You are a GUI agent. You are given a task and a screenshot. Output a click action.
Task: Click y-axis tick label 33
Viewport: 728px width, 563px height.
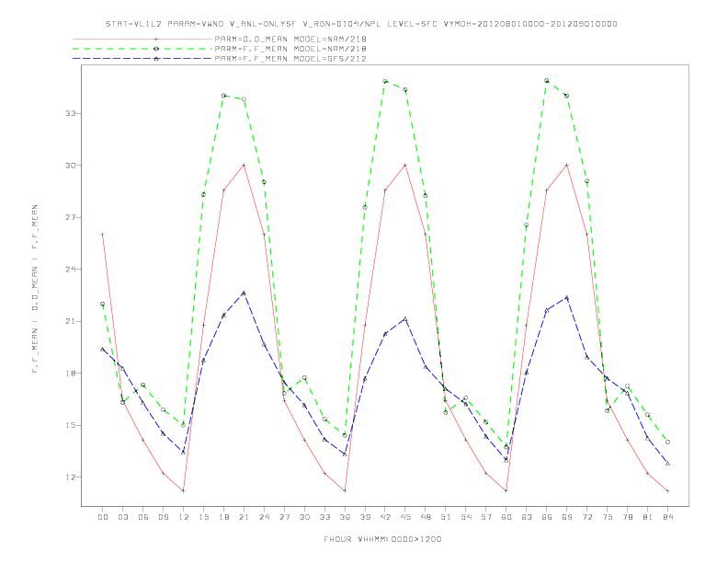click(71, 113)
